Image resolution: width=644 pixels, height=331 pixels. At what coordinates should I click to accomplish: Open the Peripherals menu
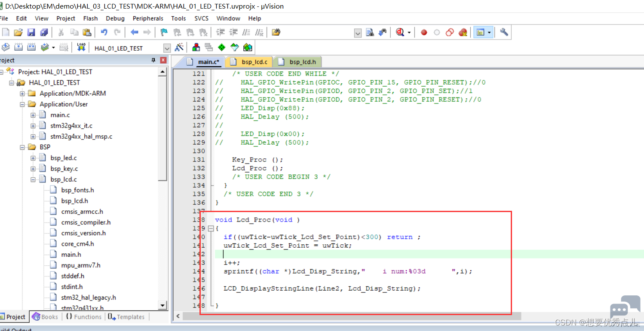(x=148, y=18)
